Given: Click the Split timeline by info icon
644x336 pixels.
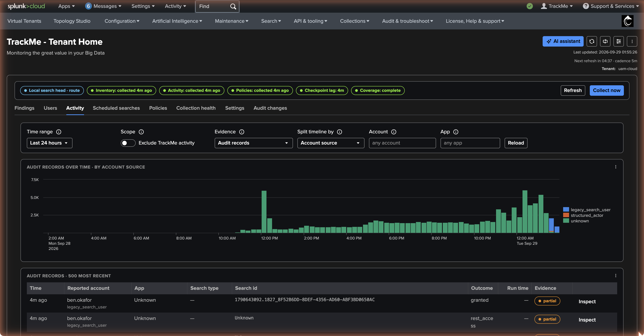Looking at the screenshot, I should [x=339, y=132].
